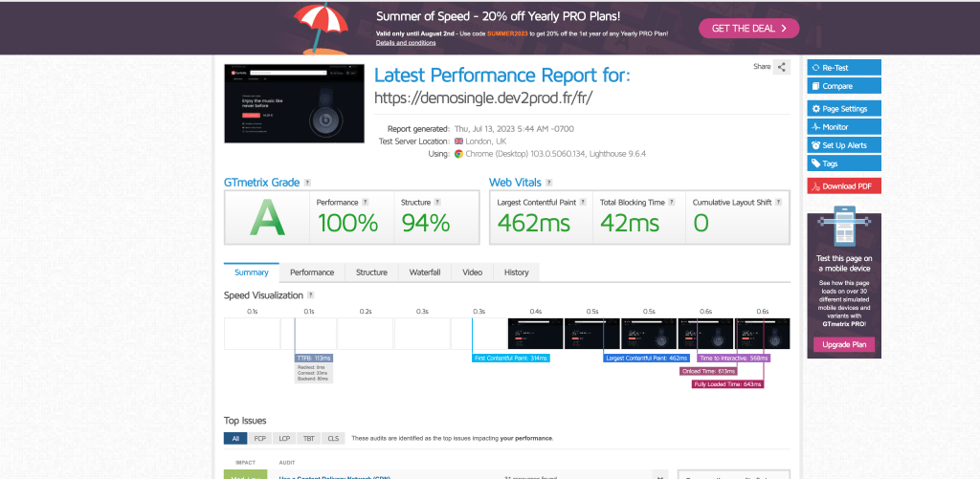980x479 pixels.
Task: Open Largest Contentful Paint help icon
Action: coord(583,203)
